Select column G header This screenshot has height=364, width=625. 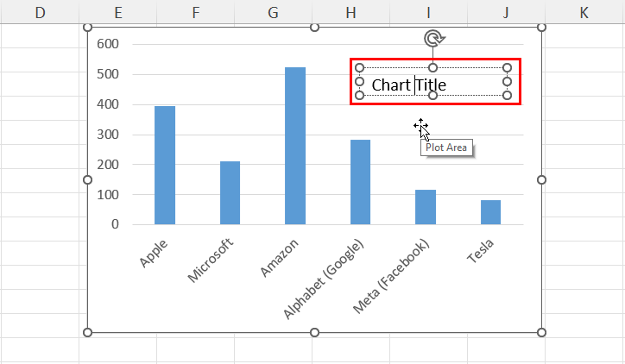click(273, 12)
